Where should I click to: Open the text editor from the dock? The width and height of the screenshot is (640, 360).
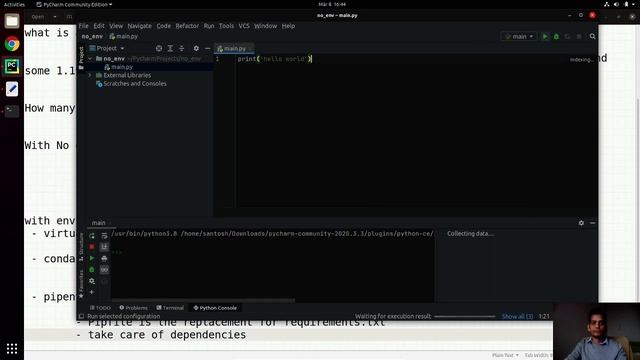12,89
